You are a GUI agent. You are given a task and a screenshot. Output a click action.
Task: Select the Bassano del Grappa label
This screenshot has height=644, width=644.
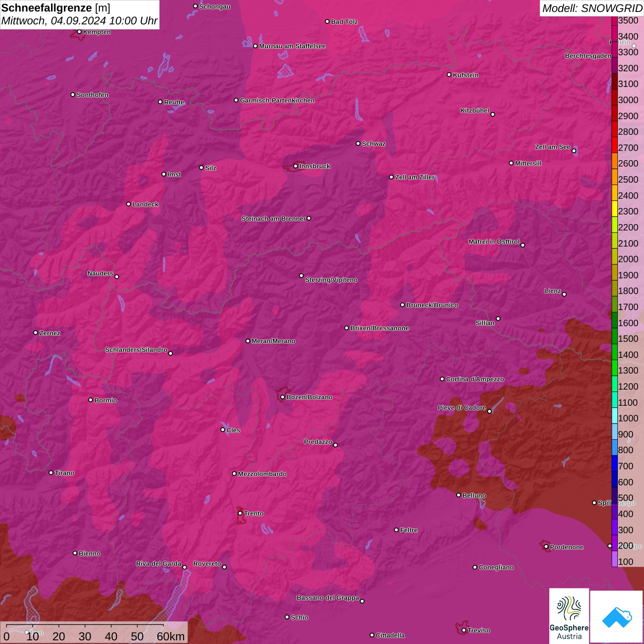[328, 598]
